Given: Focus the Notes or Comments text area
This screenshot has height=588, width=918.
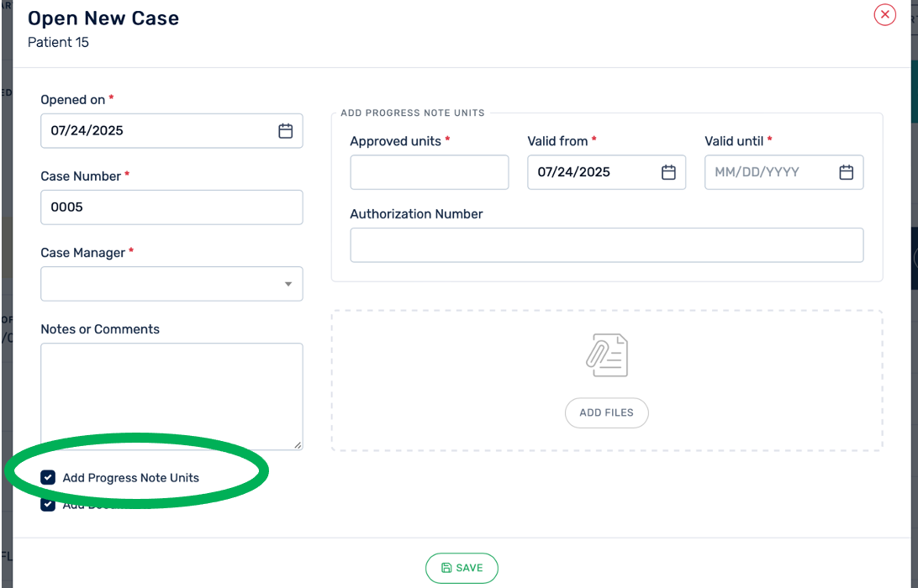Looking at the screenshot, I should (171, 396).
